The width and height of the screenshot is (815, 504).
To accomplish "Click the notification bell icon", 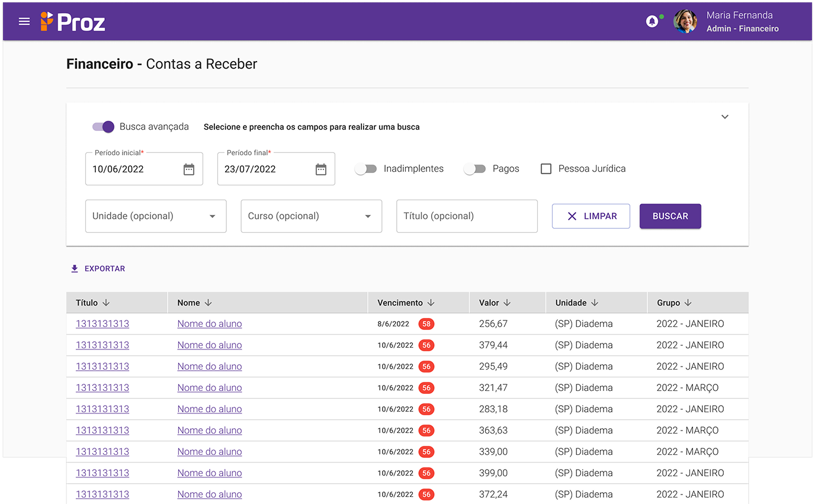I will pos(652,22).
